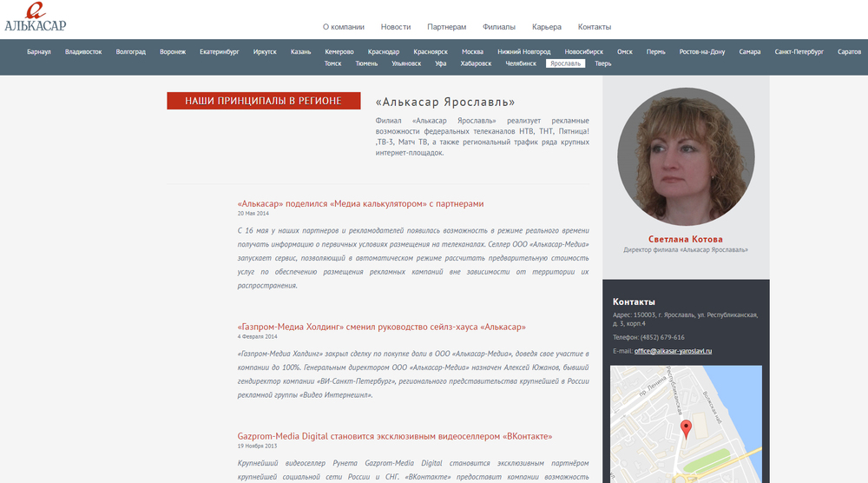This screenshot has width=868, height=483.
Task: Click the name Светлана Котова
Action: tap(686, 239)
